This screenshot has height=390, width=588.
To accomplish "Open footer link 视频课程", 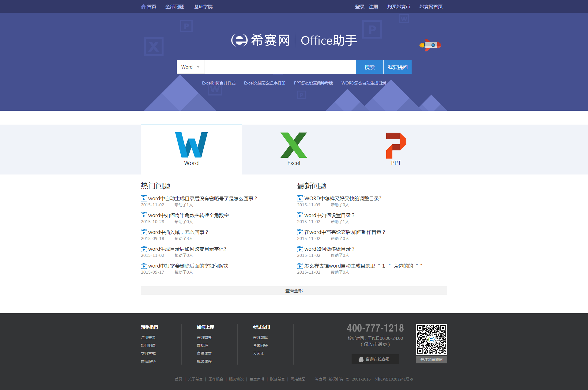I will point(204,361).
